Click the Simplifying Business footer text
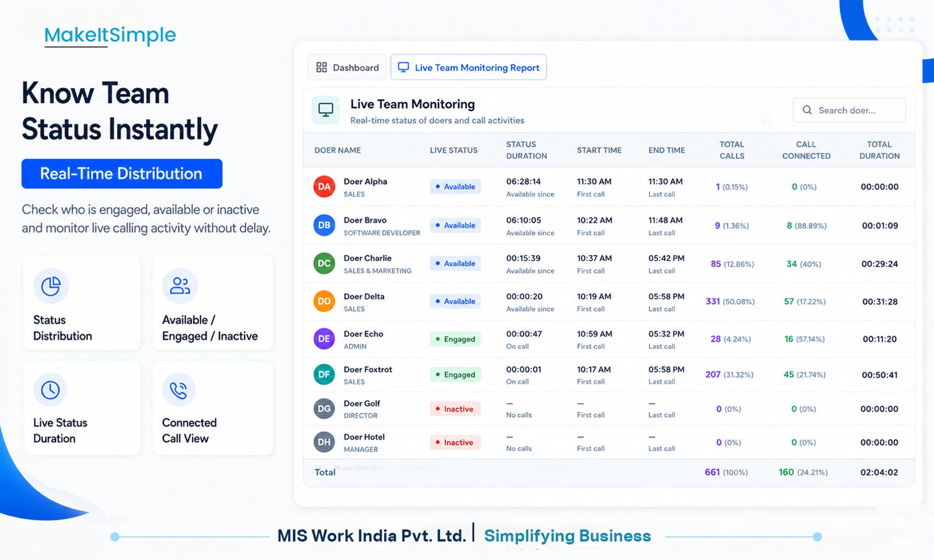 pyautogui.click(x=567, y=535)
